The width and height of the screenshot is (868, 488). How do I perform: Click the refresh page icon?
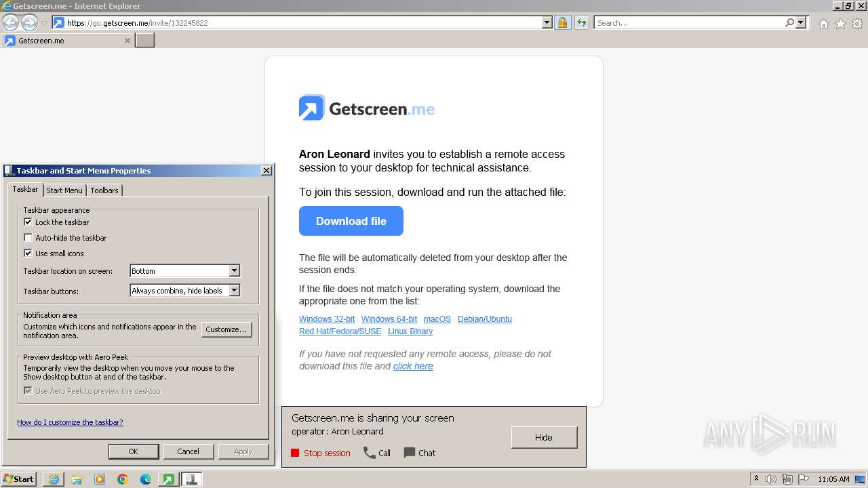582,22
